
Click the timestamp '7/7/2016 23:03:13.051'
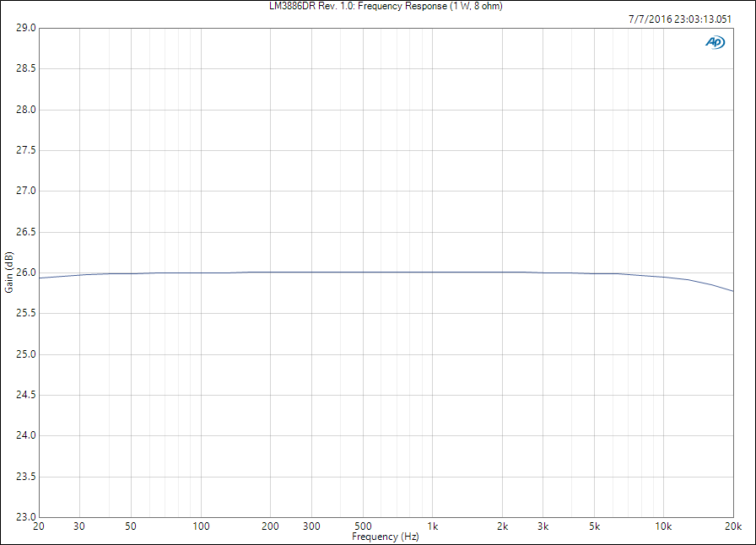(680, 19)
